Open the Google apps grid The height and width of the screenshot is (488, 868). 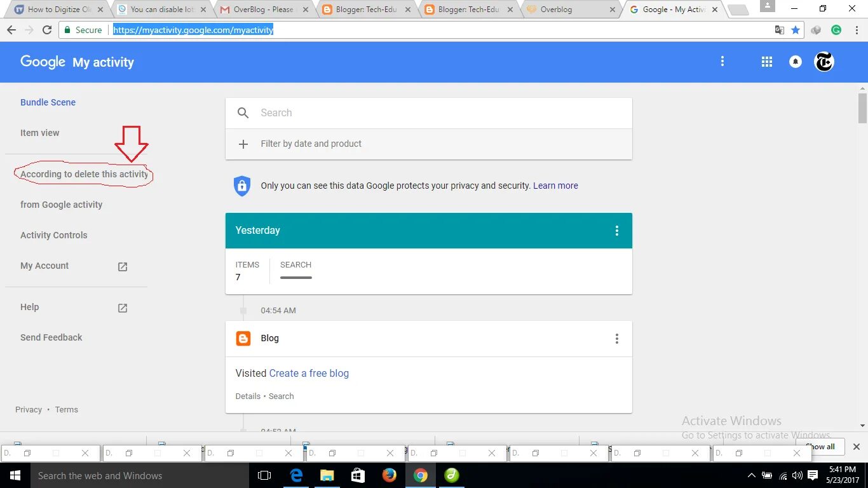point(767,62)
